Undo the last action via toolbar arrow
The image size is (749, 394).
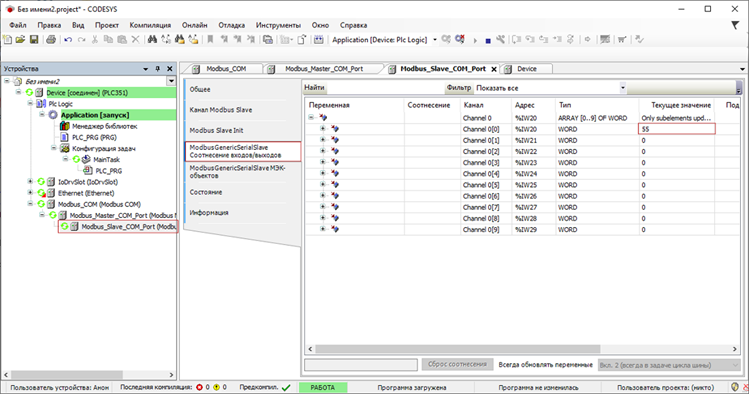[68, 40]
